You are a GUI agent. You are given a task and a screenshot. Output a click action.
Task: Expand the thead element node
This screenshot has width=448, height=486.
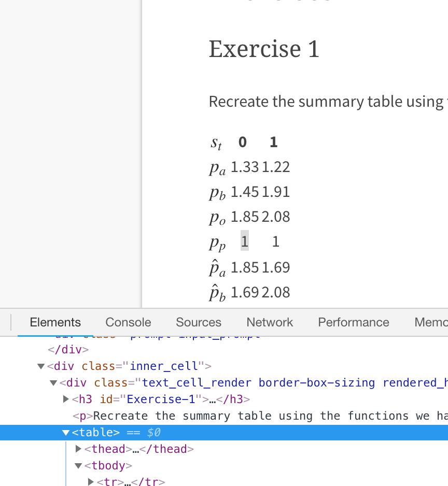coord(78,449)
